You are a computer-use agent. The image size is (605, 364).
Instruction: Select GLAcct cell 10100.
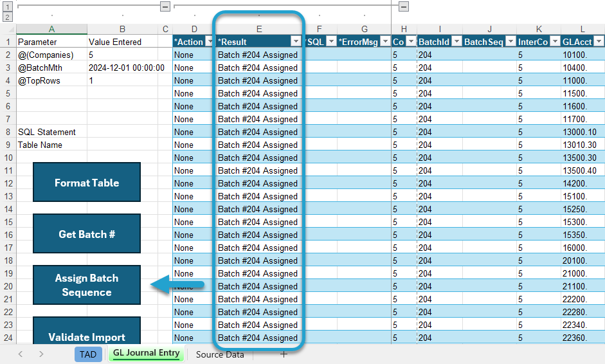click(x=582, y=55)
